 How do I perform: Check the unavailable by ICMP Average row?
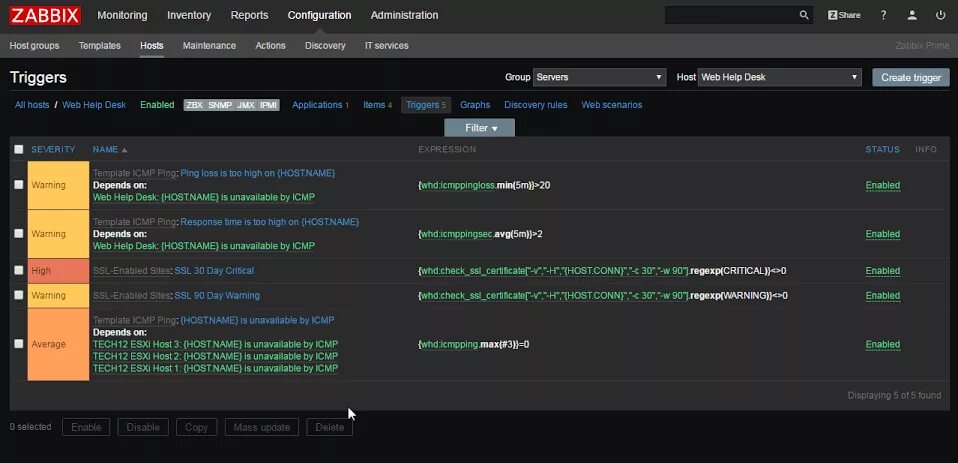[19, 344]
